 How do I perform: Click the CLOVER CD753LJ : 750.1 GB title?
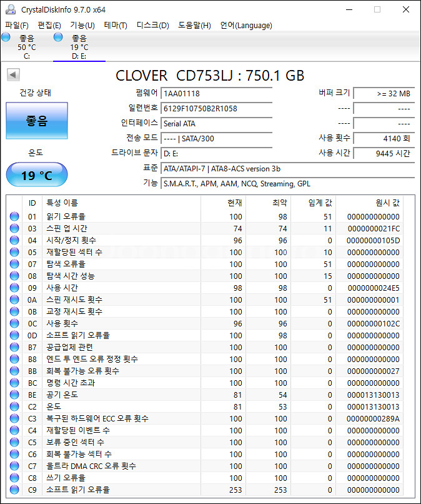(210, 76)
